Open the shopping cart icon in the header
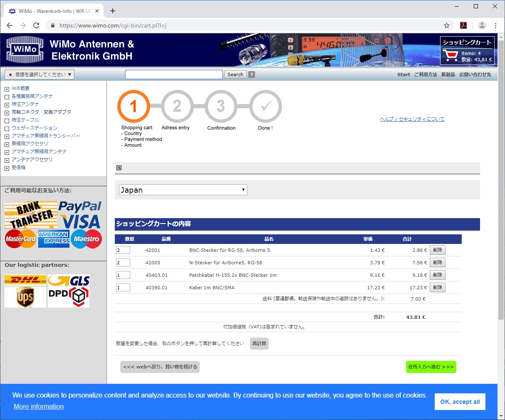This screenshot has height=420, width=505. [x=450, y=55]
